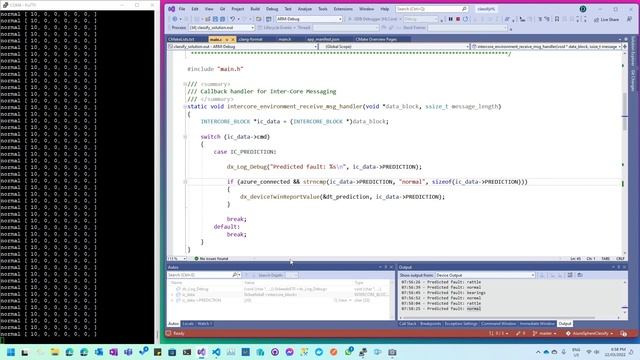This screenshot has width=640, height=360.
Task: Click the Save All icon in the toolbar
Action: 222,19
